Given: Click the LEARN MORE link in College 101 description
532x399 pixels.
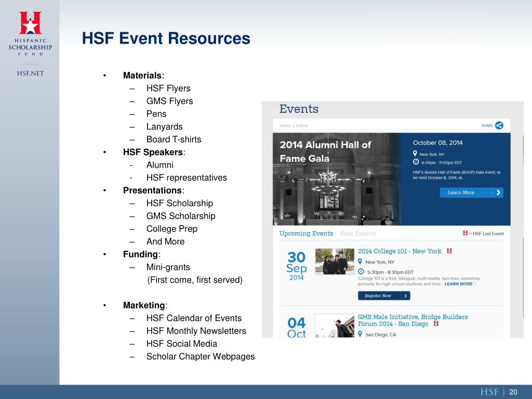Looking at the screenshot, I should [x=458, y=284].
